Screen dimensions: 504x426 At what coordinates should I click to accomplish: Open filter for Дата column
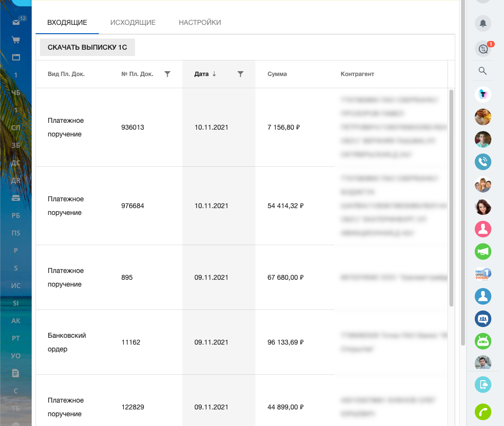[x=240, y=74]
